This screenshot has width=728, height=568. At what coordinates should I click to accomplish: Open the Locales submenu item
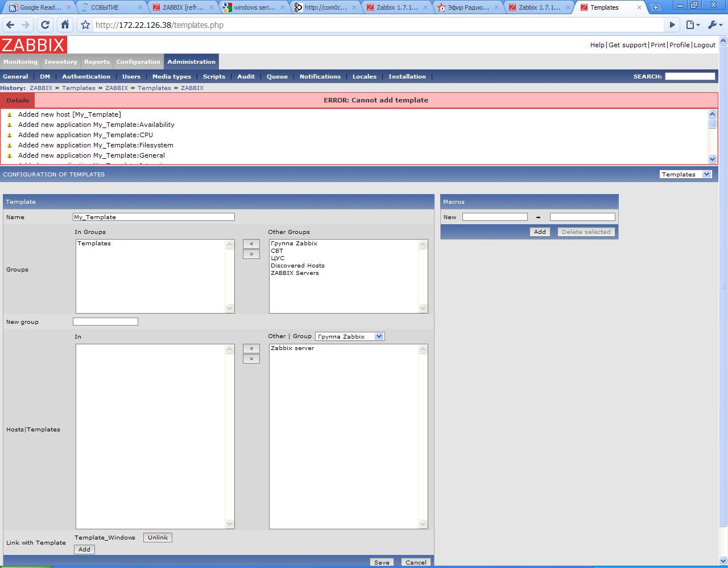365,77
